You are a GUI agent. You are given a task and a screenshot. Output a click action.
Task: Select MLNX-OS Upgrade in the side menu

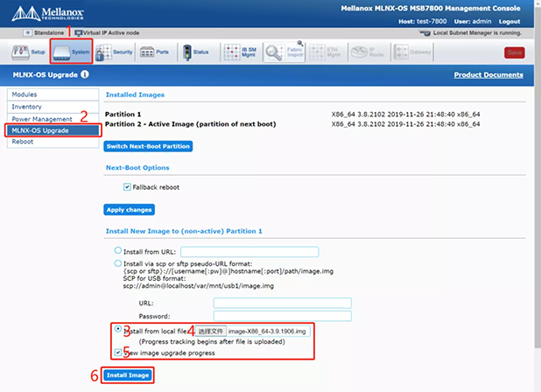53,130
